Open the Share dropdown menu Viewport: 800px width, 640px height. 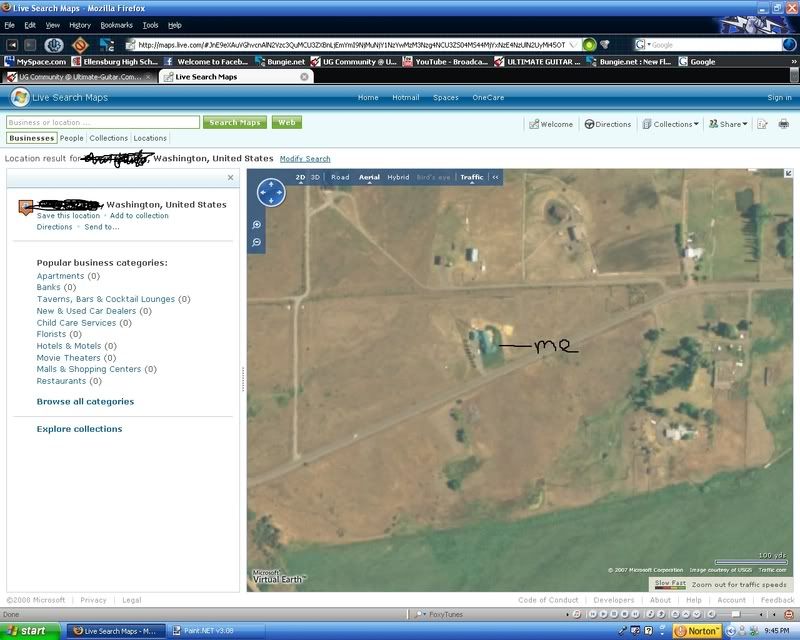[728, 124]
